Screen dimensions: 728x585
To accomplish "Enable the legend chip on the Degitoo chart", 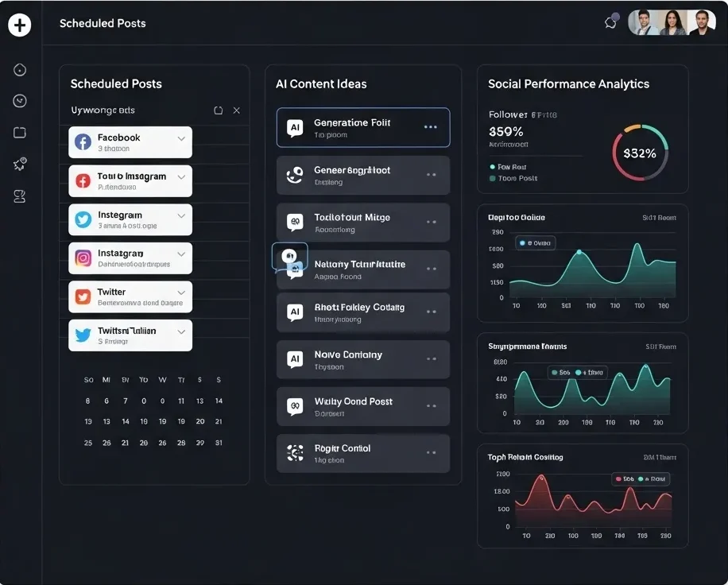I will (536, 242).
